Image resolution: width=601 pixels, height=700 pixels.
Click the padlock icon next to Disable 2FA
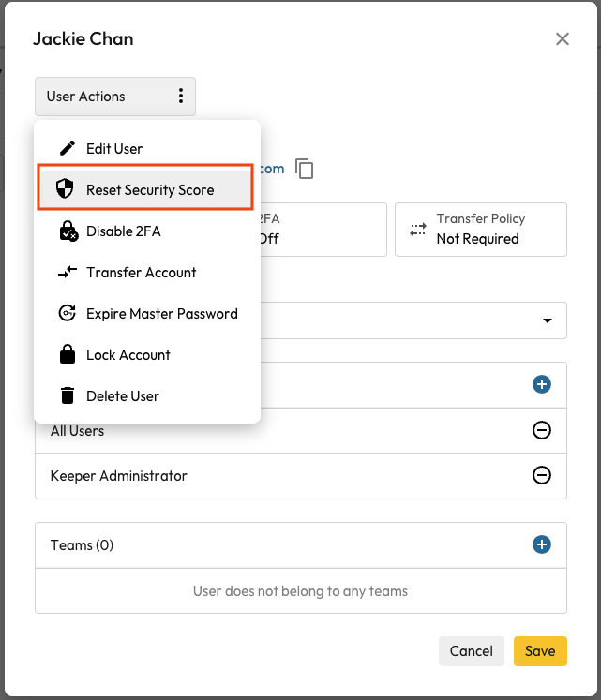point(68,231)
